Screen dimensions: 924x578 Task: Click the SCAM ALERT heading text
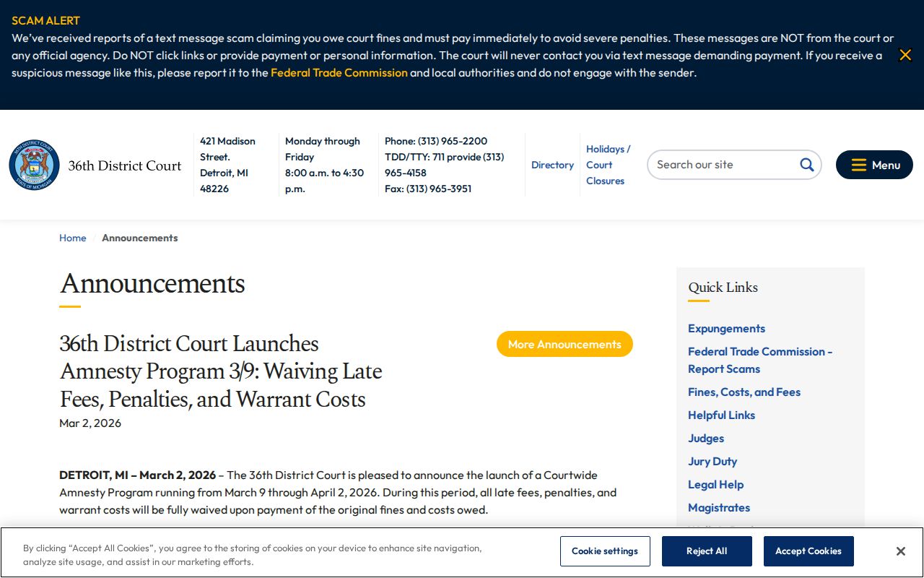tap(45, 20)
